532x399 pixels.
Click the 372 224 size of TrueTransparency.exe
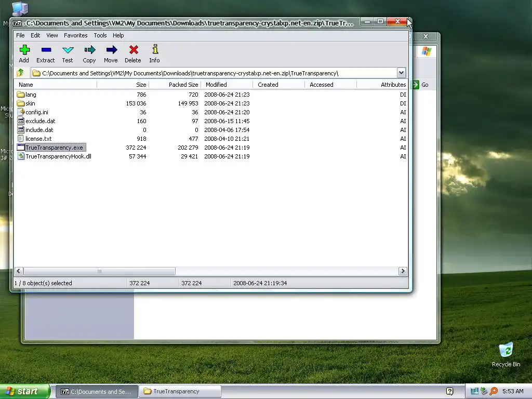tap(136, 147)
